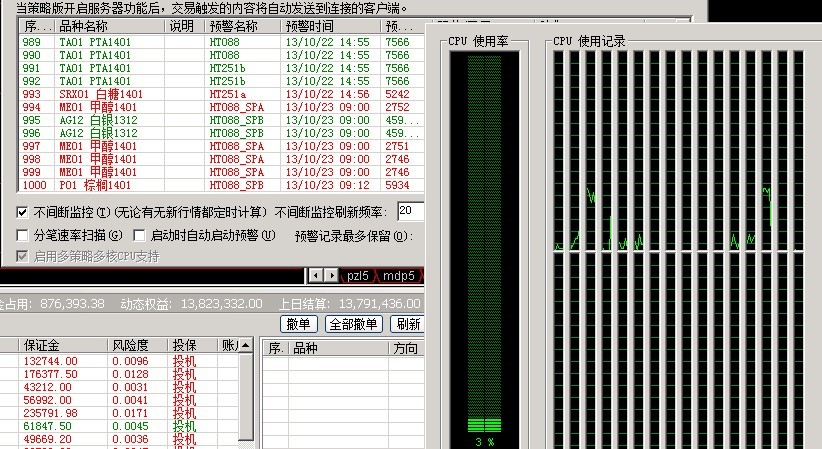
Task: Click the refresh frequency field showing 20
Action: pyautogui.click(x=410, y=211)
